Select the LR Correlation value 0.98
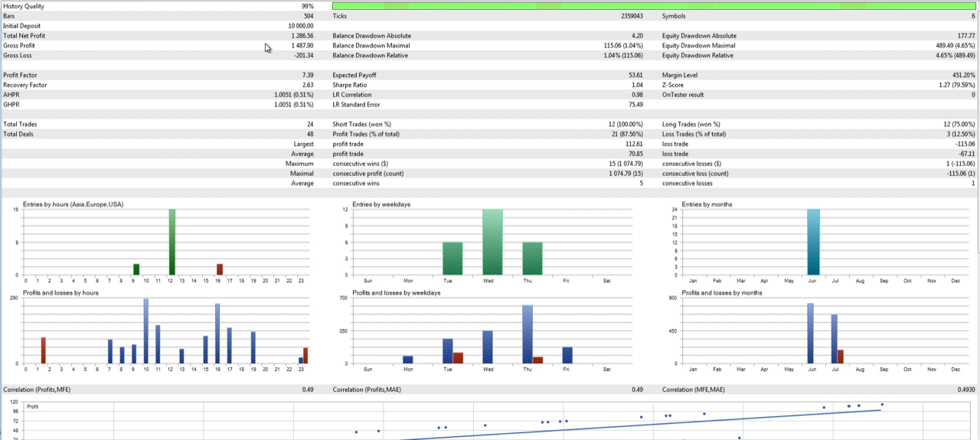The height and width of the screenshot is (440, 980). [x=637, y=96]
